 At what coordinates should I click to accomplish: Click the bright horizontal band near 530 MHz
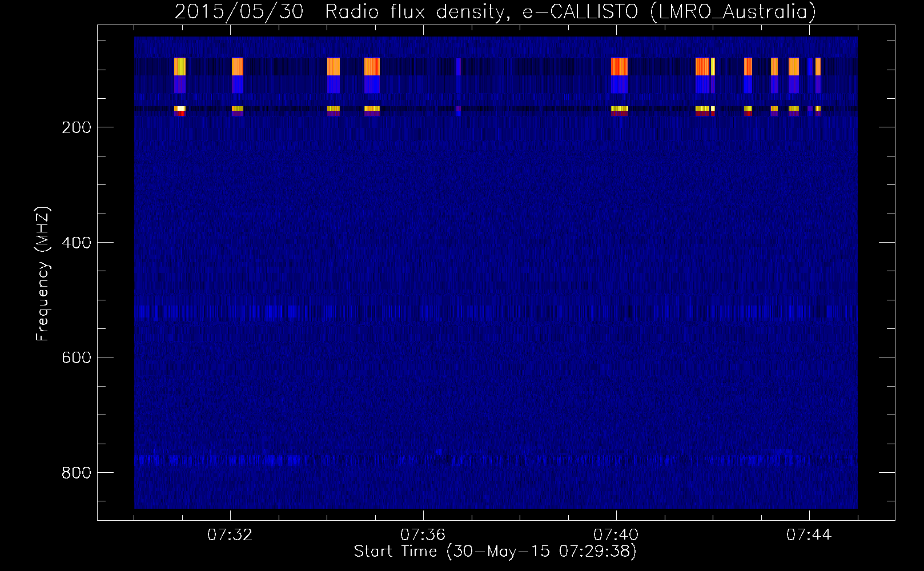(496, 312)
